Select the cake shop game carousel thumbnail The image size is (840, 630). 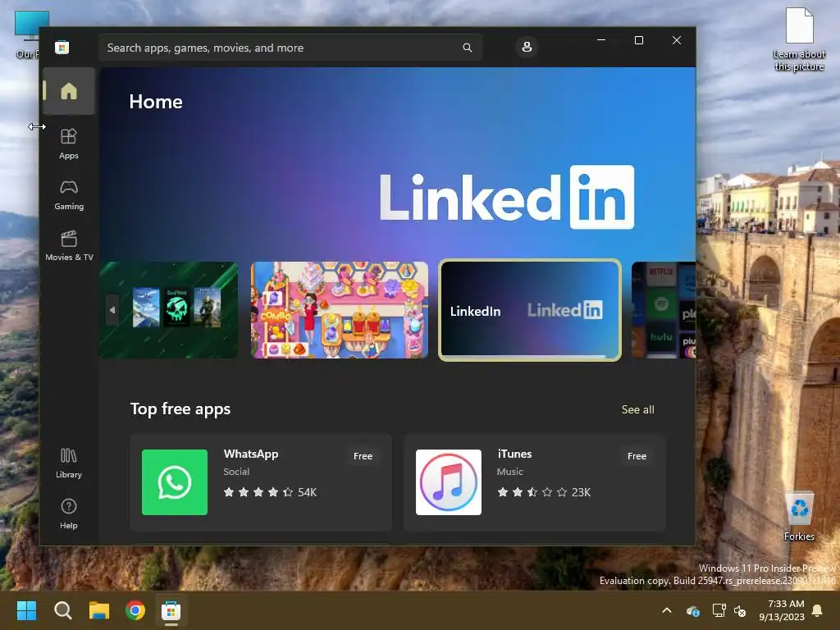[340, 309]
